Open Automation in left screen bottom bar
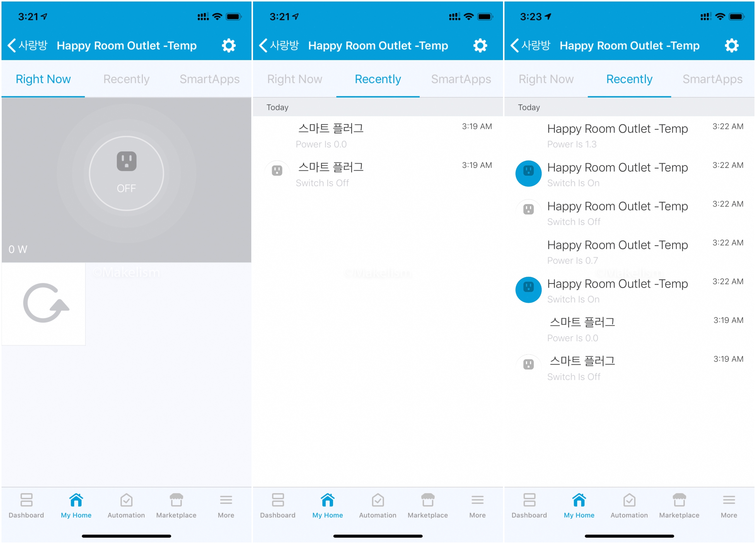Image resolution: width=756 pixels, height=544 pixels. point(126,506)
